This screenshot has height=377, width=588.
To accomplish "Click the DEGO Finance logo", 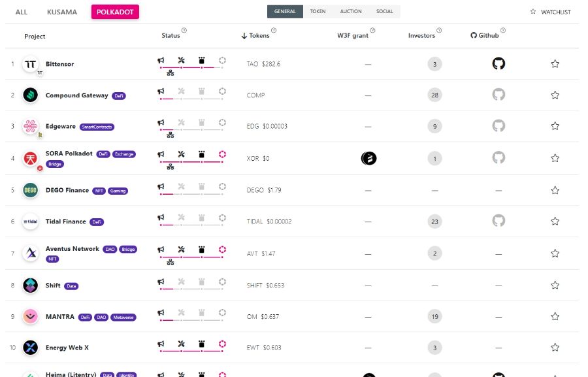I will (30, 190).
